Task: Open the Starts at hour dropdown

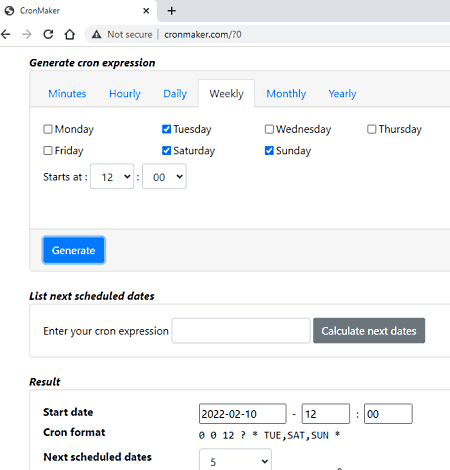Action: click(x=112, y=176)
